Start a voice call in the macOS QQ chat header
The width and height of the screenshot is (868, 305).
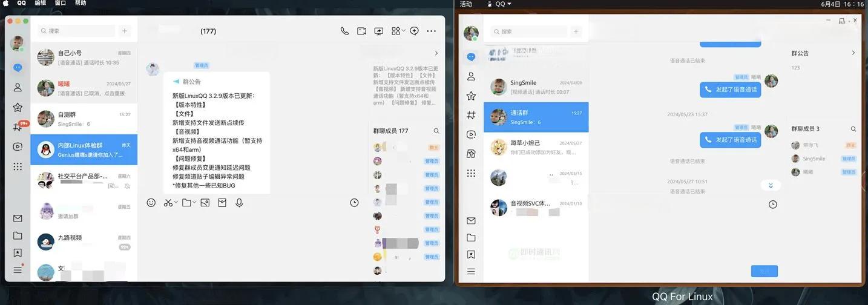point(344,31)
